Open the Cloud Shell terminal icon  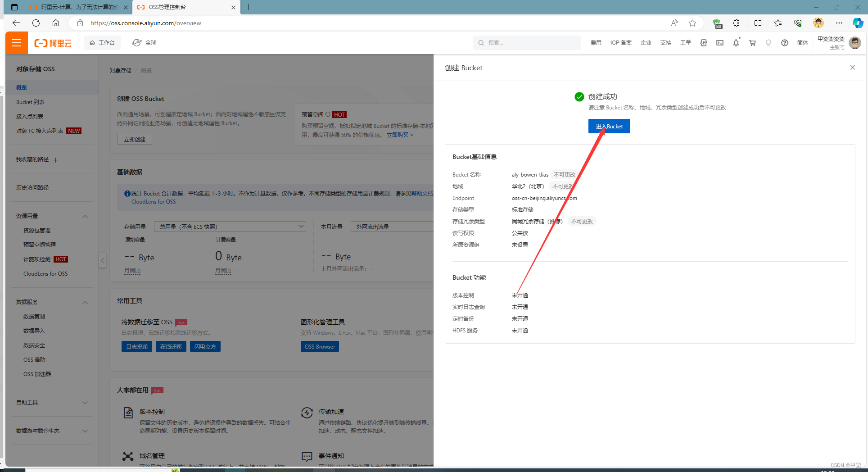(x=720, y=43)
